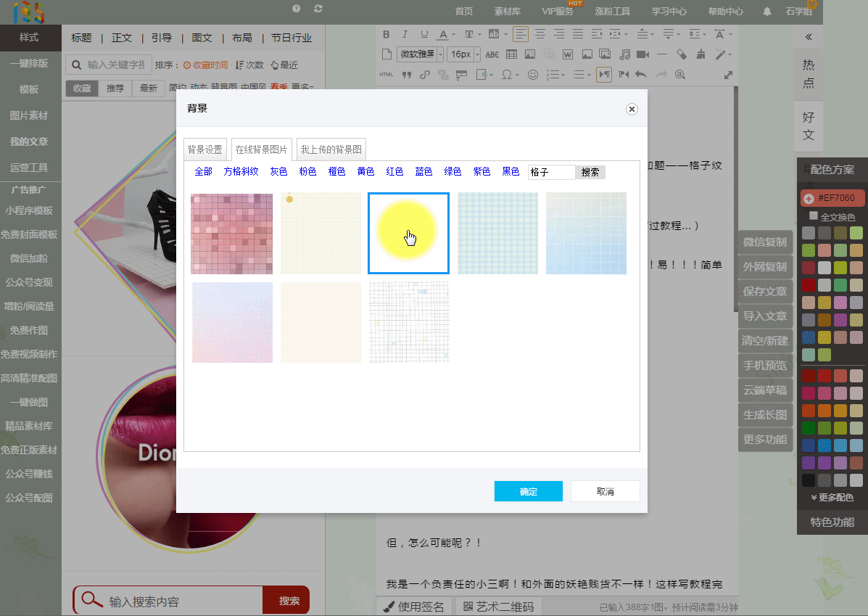This screenshot has height=616, width=868.
Task: Open the 微软雅黑 font family dropdown
Action: click(x=421, y=54)
